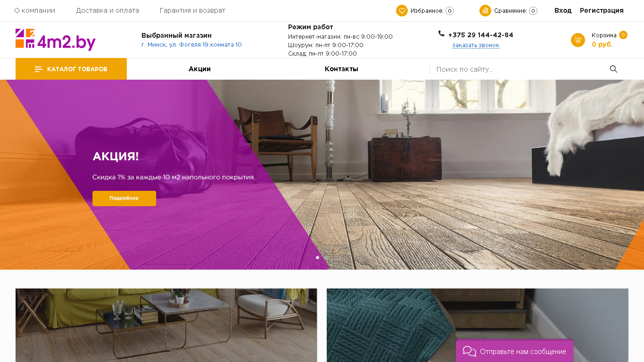The image size is (644, 362).
Task: Click the заказать звонок link
Action: click(476, 45)
